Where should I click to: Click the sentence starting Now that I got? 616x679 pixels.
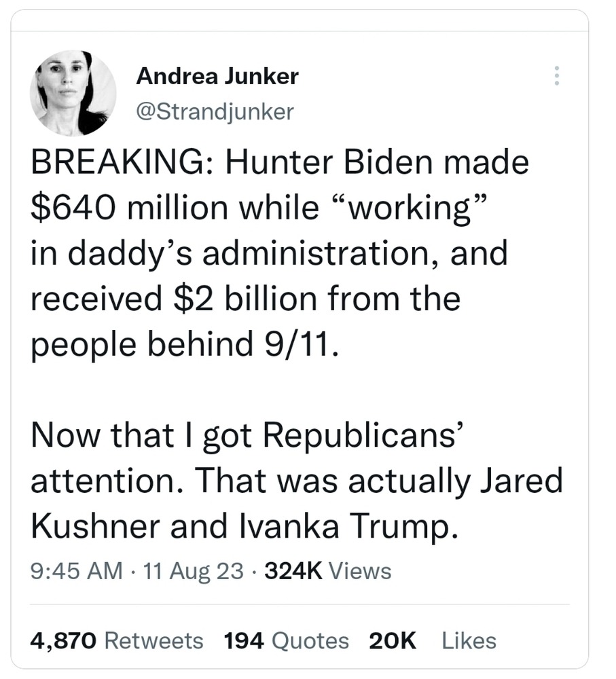[x=244, y=435]
